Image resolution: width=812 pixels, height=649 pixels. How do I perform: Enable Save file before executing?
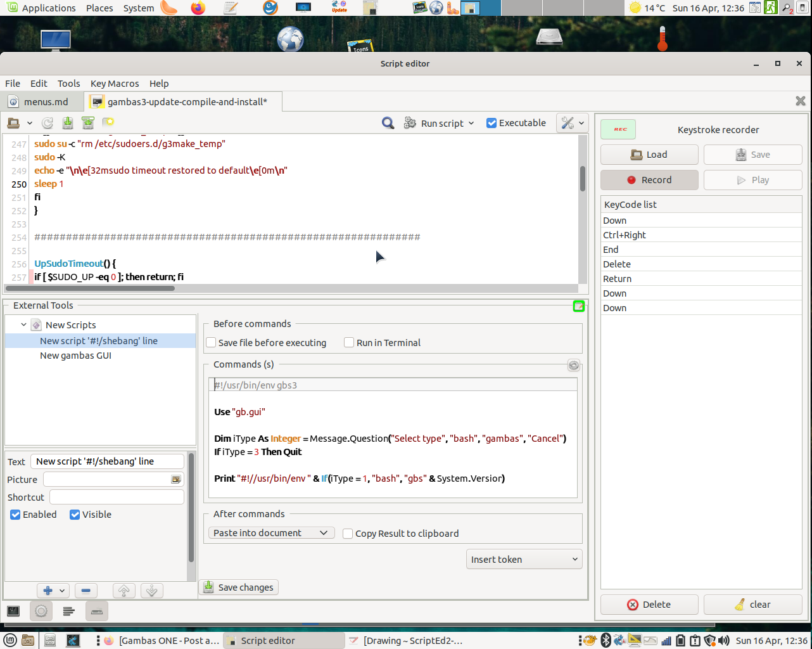212,343
